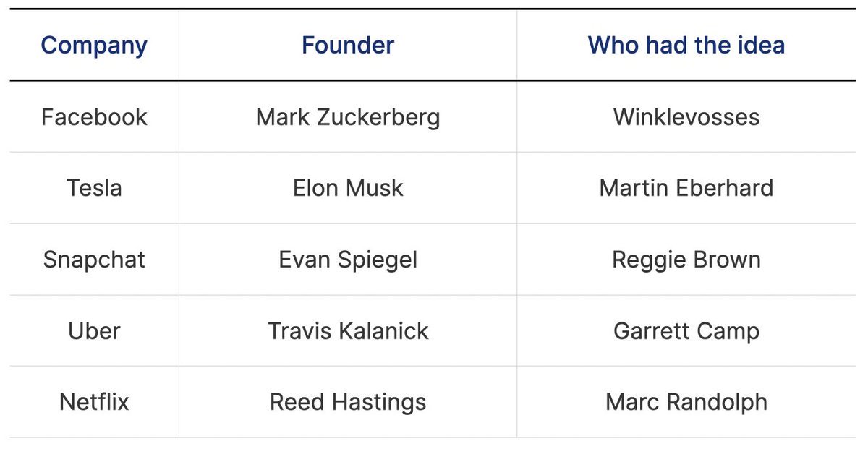
Task: Select the Facebook company cell
Action: pyautogui.click(x=94, y=117)
